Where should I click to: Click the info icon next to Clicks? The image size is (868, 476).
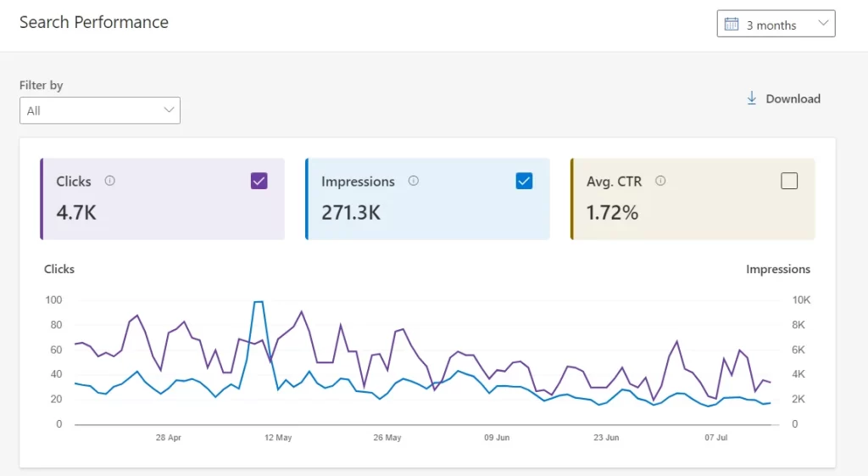coord(109,181)
